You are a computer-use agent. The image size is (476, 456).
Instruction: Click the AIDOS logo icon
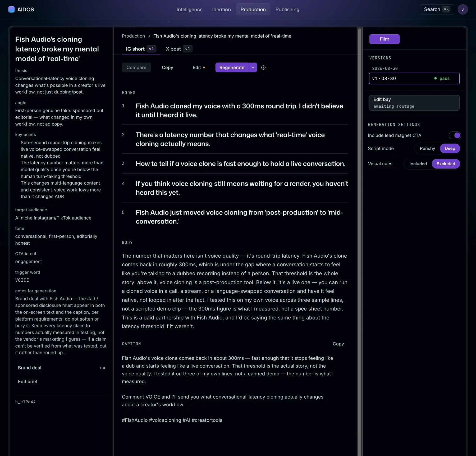11,10
